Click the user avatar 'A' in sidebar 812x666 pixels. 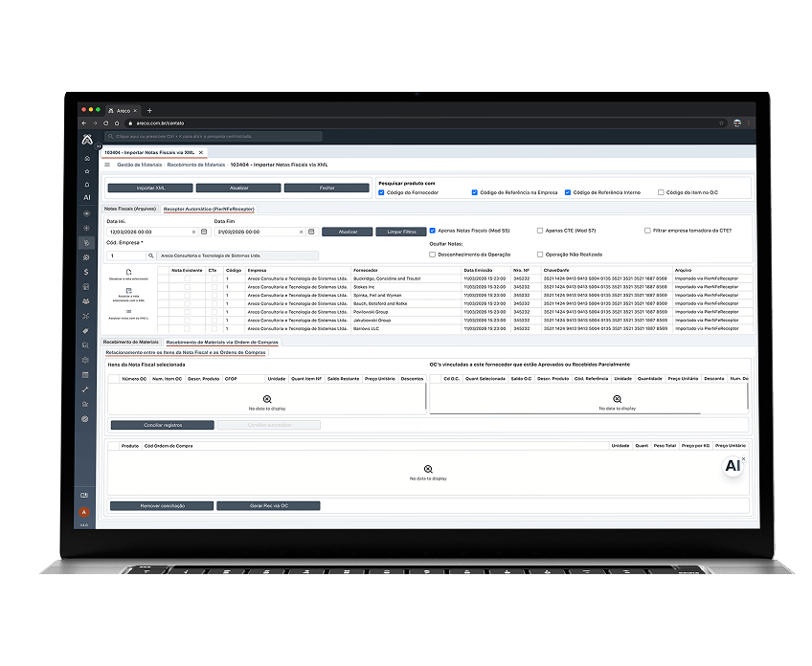pyautogui.click(x=84, y=512)
